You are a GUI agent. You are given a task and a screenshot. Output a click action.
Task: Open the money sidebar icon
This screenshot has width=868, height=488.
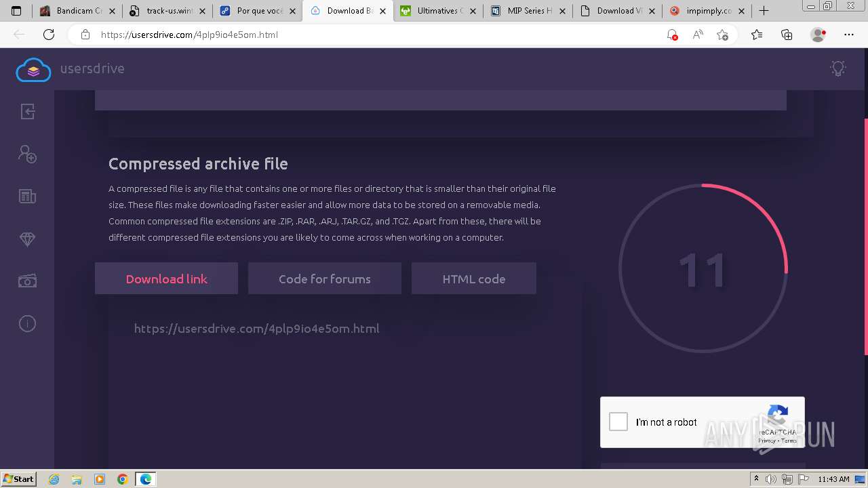(27, 281)
